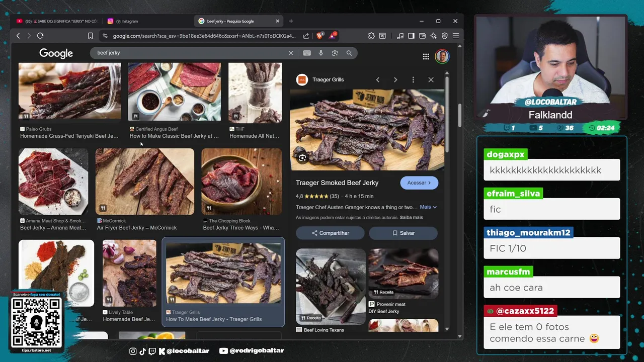Screen dimensions: 644x362
Task: Open the Amana Meat Shop jerky thumbnail
Action: click(x=53, y=182)
